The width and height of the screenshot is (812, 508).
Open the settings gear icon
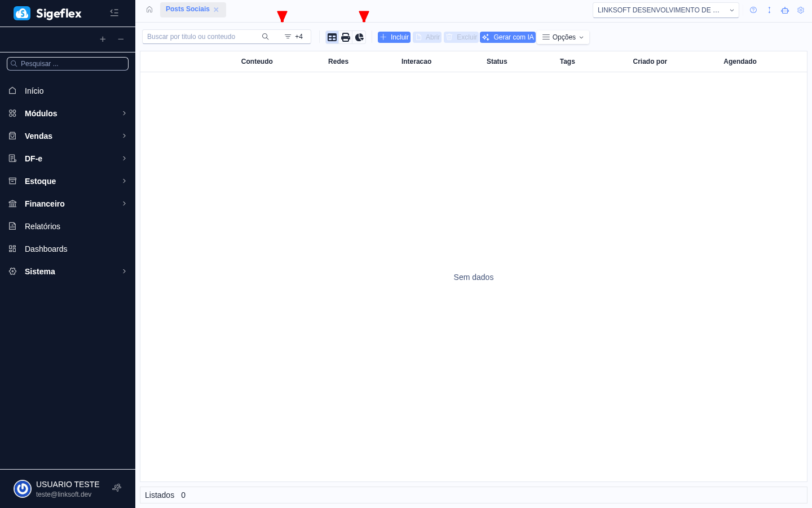(x=801, y=10)
